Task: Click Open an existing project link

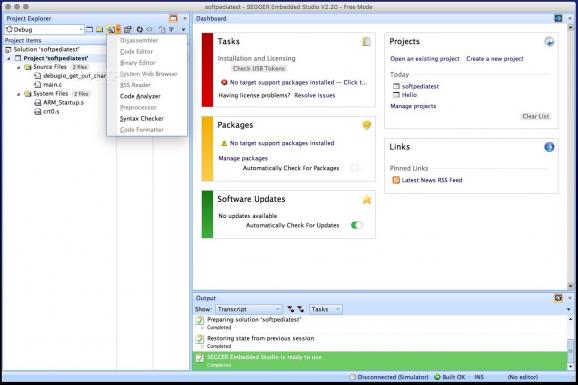Action: point(425,59)
